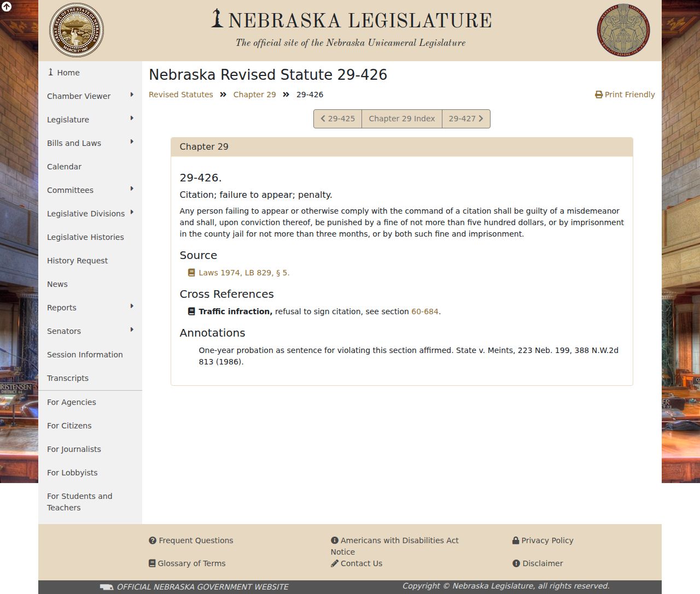Follow the section 60-684 link
Screen dimensions: 700x594
(425, 311)
